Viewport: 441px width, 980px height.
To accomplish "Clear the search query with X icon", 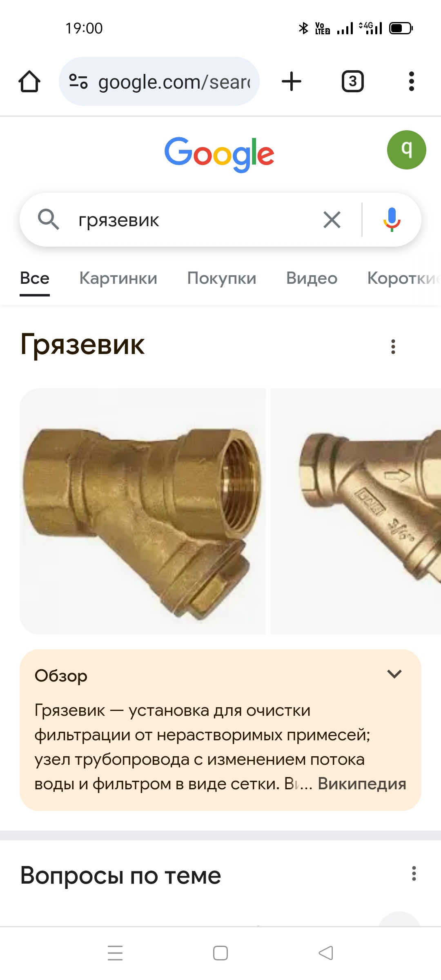I will [x=332, y=220].
